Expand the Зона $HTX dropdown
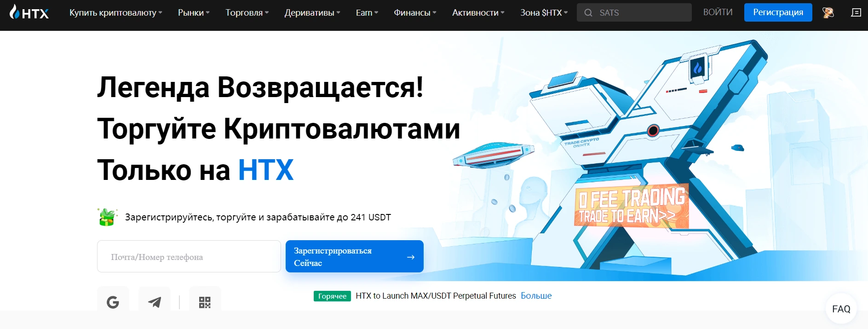868x329 pixels. coord(544,13)
